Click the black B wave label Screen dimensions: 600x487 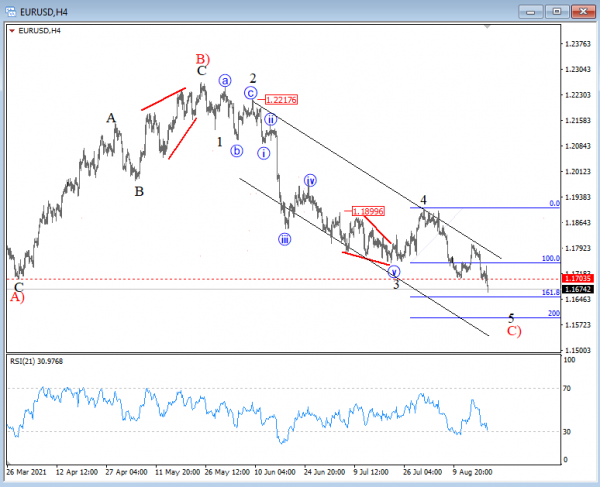139,191
